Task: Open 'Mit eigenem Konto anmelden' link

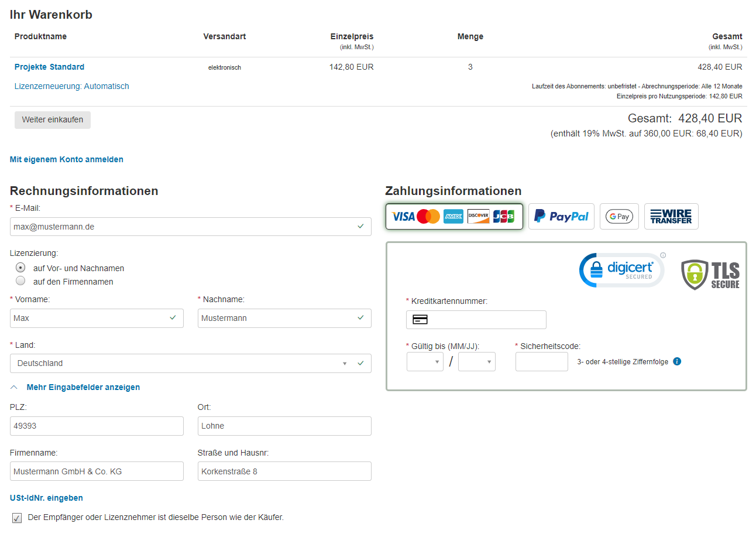Action: [67, 159]
